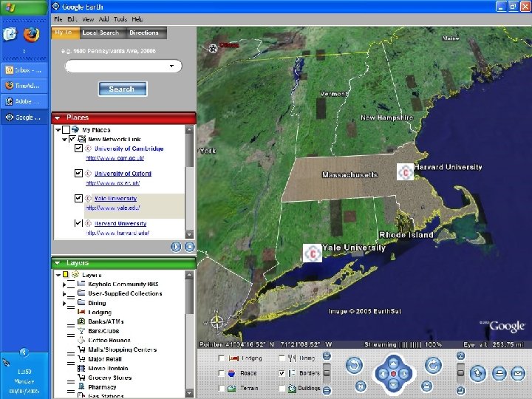Open Firefox from the quick launch bar
532x399 pixels.
point(31,35)
